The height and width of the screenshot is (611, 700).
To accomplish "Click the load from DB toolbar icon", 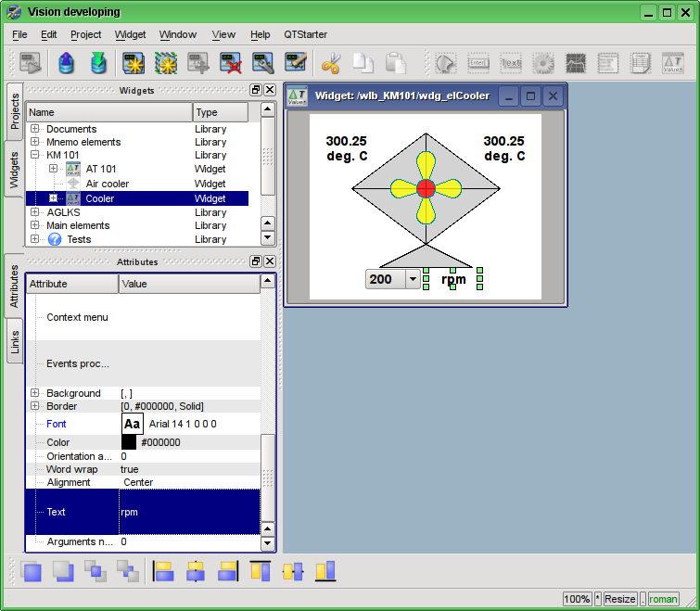I will (x=66, y=63).
